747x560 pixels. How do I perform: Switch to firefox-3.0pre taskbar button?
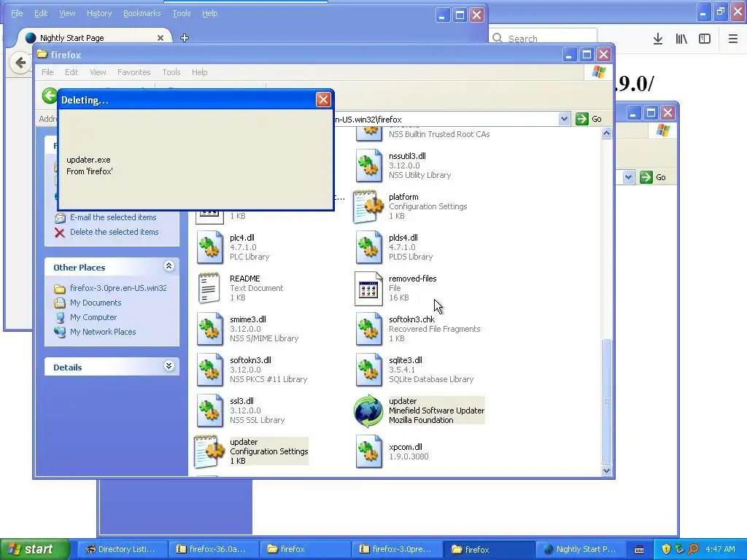(396, 549)
